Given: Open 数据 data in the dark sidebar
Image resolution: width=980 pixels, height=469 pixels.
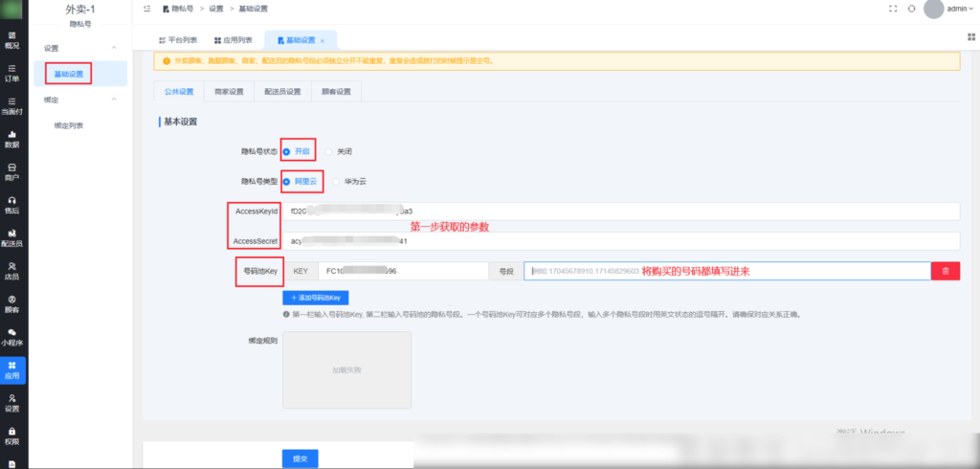Looking at the screenshot, I should pyautogui.click(x=12, y=140).
